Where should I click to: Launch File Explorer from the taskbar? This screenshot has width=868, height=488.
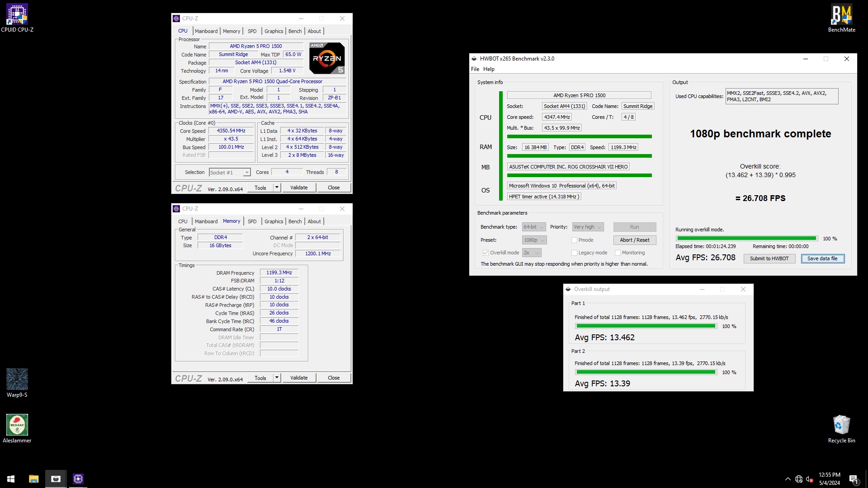point(33,479)
